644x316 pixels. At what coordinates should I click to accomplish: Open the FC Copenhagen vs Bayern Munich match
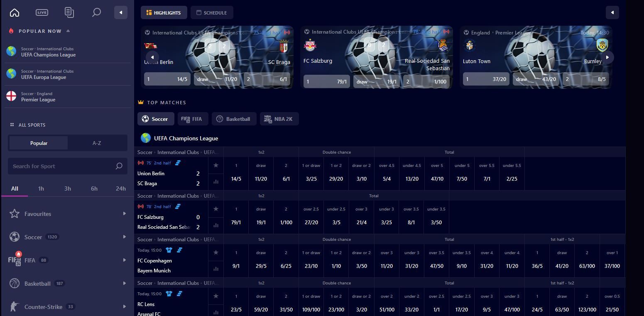click(x=171, y=266)
